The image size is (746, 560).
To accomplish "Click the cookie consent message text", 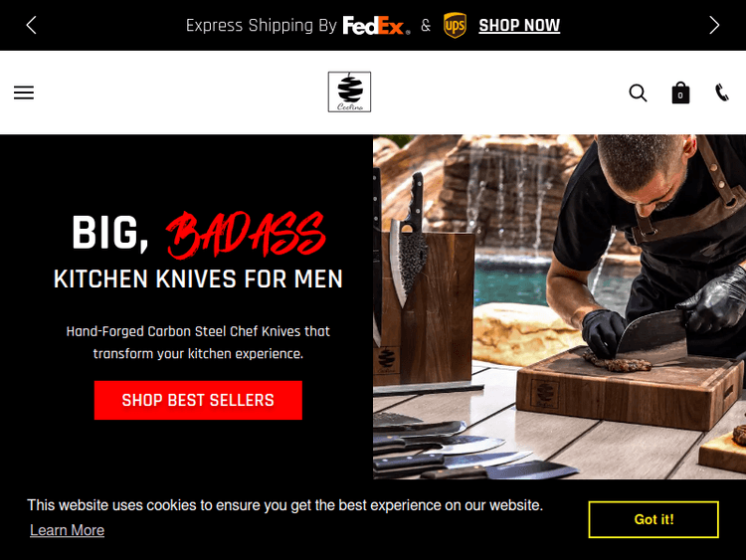I will point(285,505).
